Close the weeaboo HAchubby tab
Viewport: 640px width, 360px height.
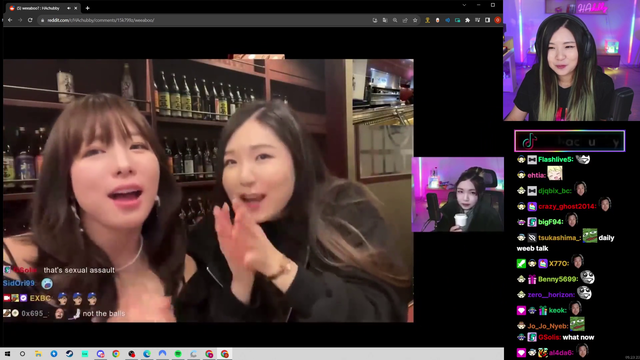pos(76,8)
